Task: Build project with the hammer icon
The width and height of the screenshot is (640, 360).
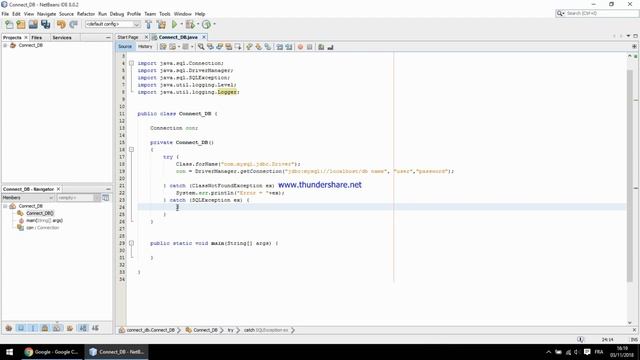Action: (x=149, y=24)
